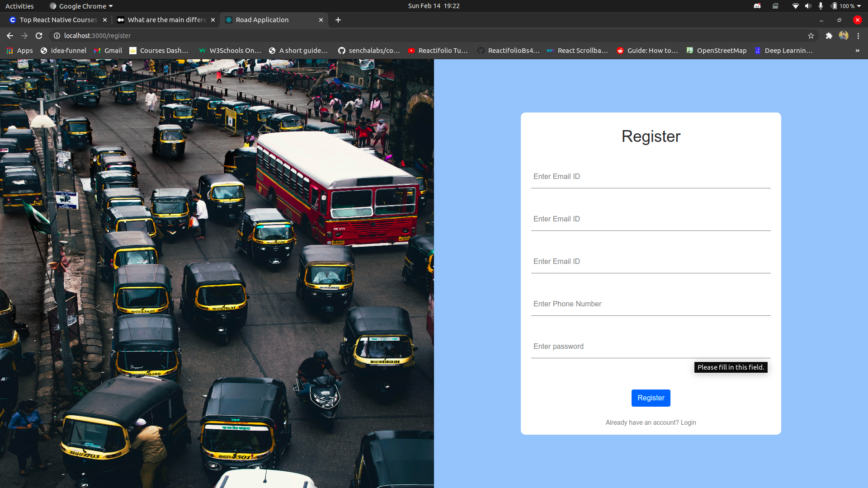The height and width of the screenshot is (488, 868).
Task: Open the Chrome extensions puzzle icon
Action: (829, 36)
